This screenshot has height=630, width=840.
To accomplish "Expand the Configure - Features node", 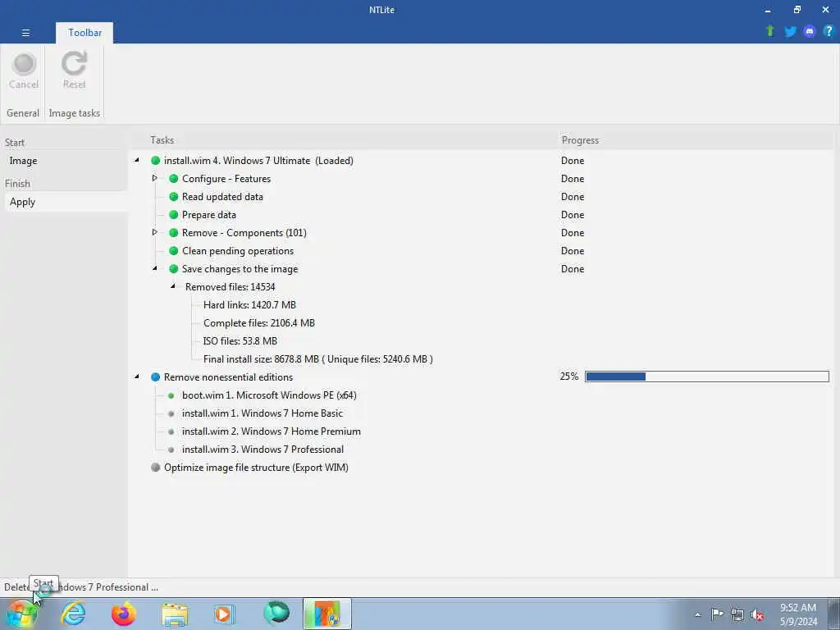I will tap(155, 178).
